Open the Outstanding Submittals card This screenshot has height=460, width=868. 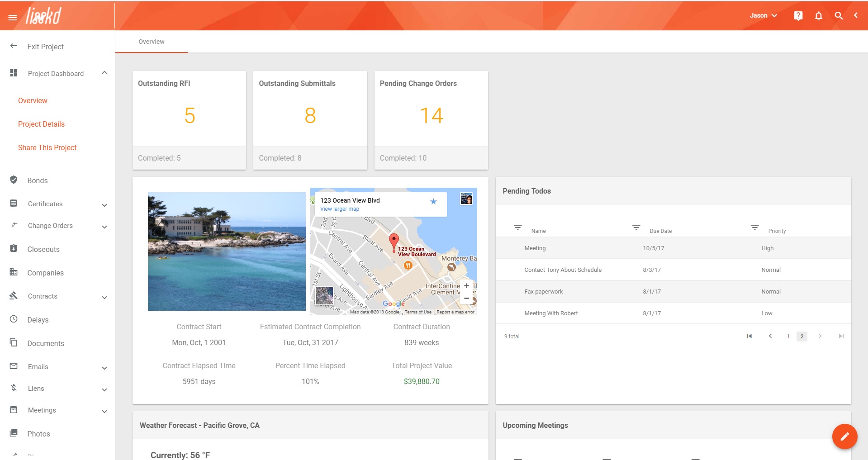point(310,120)
